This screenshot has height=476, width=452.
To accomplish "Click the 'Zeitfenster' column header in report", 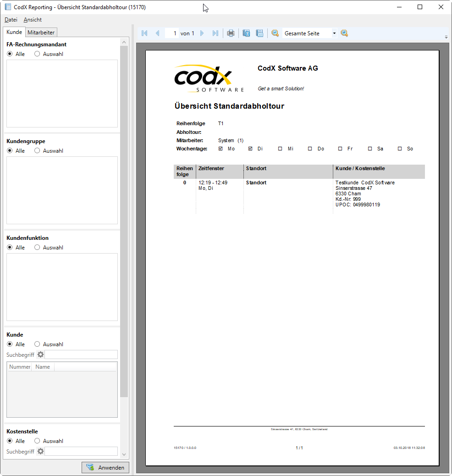I will click(211, 168).
